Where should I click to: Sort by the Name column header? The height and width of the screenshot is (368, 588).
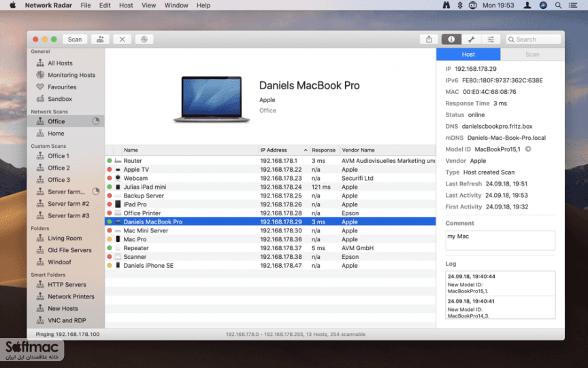click(x=190, y=150)
